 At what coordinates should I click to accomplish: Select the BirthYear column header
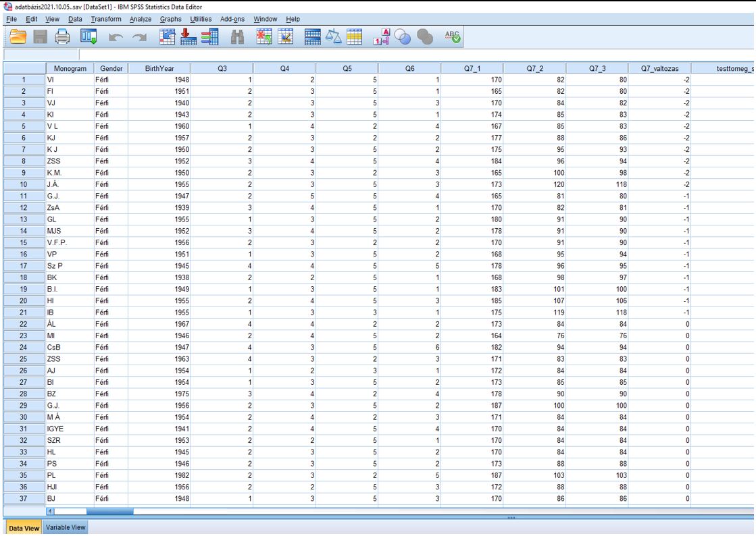click(x=159, y=68)
